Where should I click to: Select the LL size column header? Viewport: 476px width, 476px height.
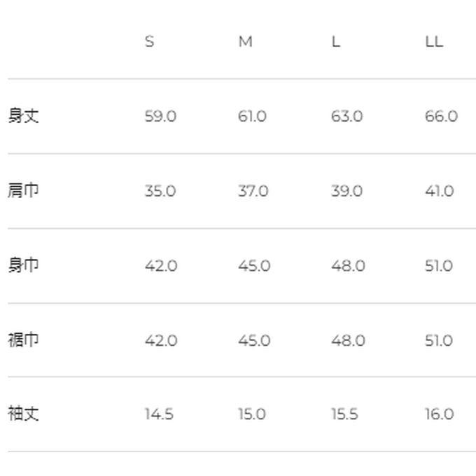434,42
